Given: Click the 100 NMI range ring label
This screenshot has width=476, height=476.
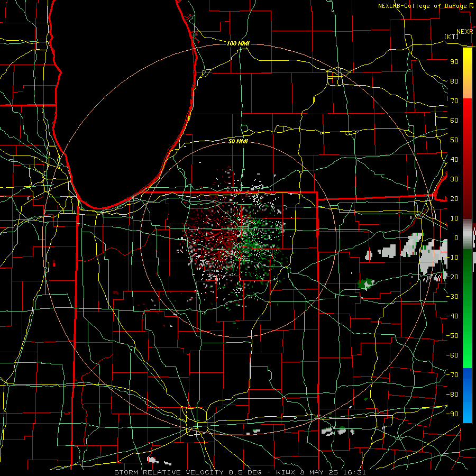Looking at the screenshot, I should (238, 43).
